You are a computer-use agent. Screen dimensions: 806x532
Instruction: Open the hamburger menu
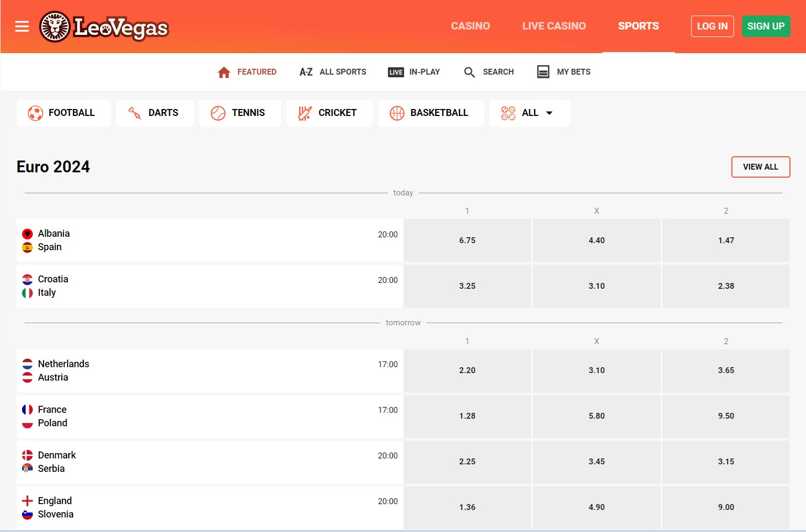pos(21,26)
